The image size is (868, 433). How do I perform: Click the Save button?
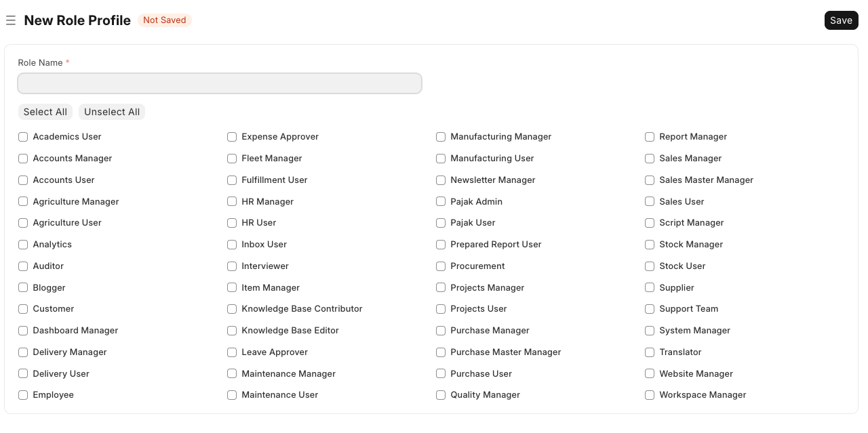tap(841, 20)
